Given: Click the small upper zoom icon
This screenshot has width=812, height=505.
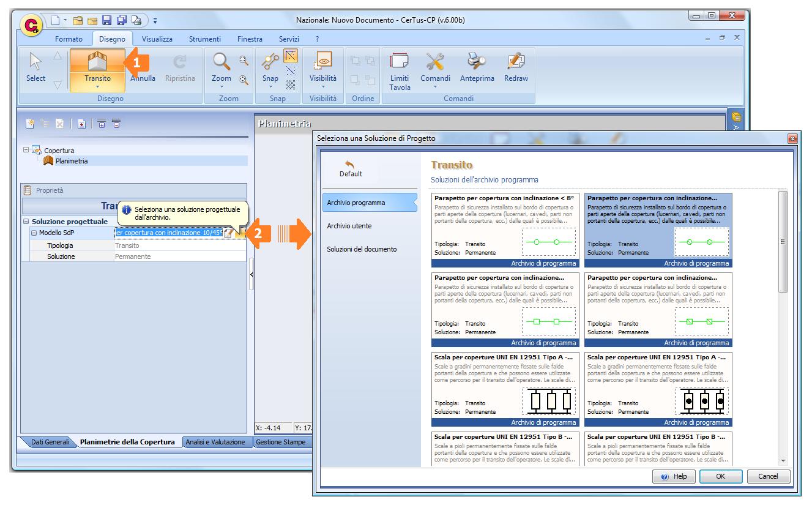Looking at the screenshot, I should 244,59.
